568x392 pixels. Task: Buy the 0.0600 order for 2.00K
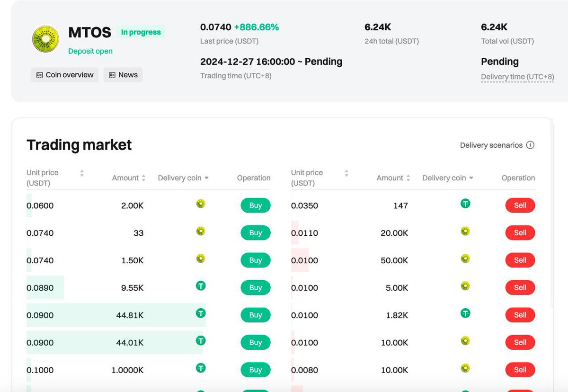point(256,205)
